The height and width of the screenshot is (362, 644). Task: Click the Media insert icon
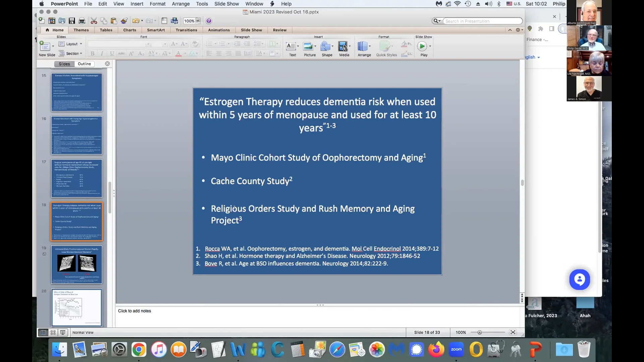pyautogui.click(x=343, y=46)
